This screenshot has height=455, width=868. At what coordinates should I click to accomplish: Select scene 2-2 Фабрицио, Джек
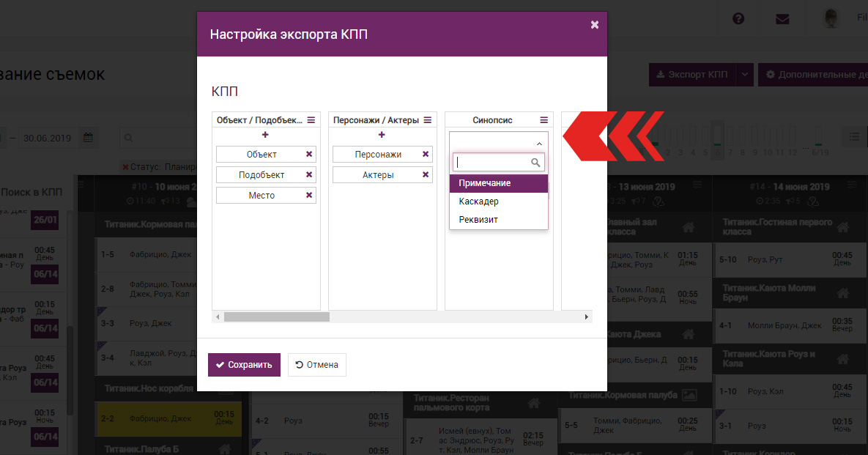[169, 418]
